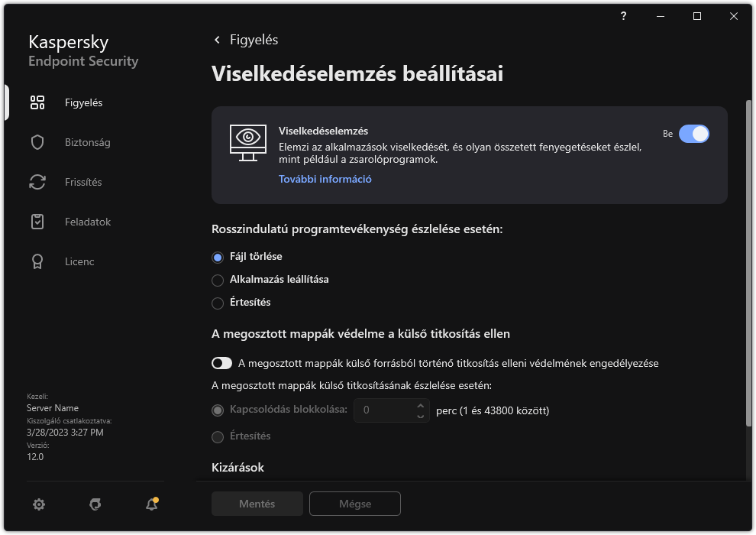
Task: Open notifications via the bell icon
Action: click(150, 504)
